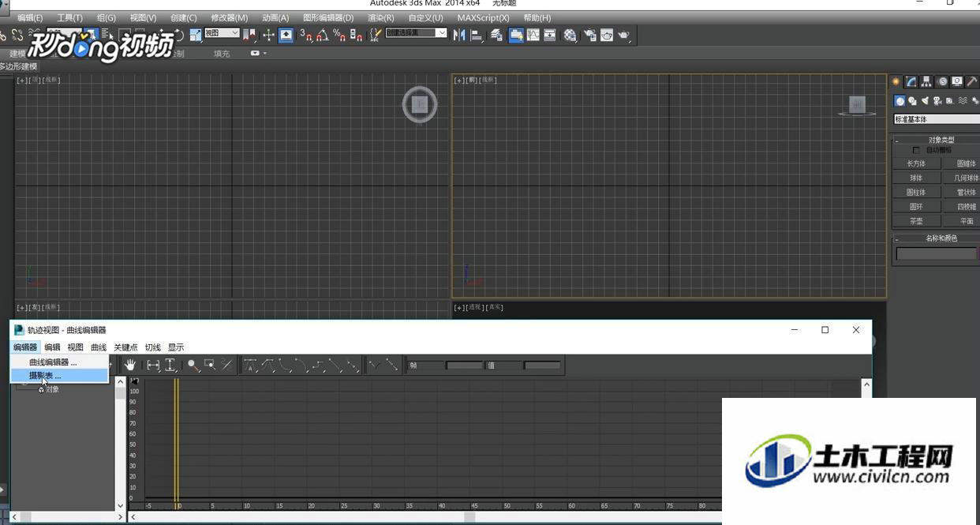Viewport: 980px width, 525px height.
Task: Open the Material Editor icon
Action: tap(570, 35)
